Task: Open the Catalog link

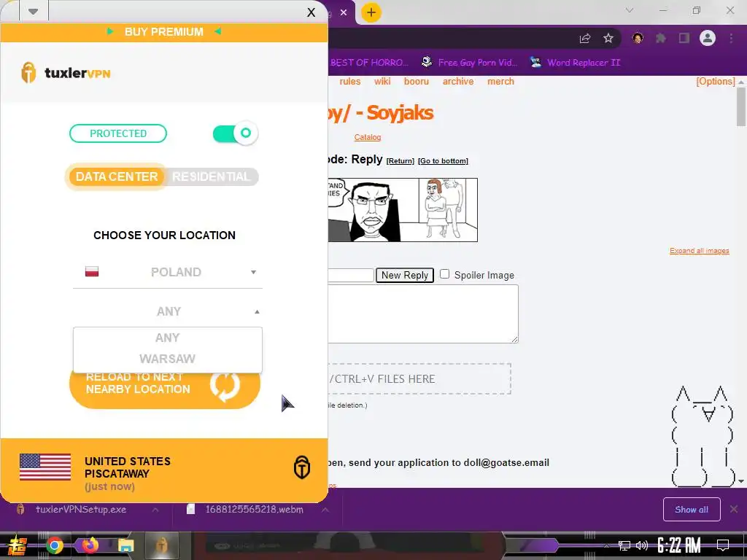Action: coord(368,137)
